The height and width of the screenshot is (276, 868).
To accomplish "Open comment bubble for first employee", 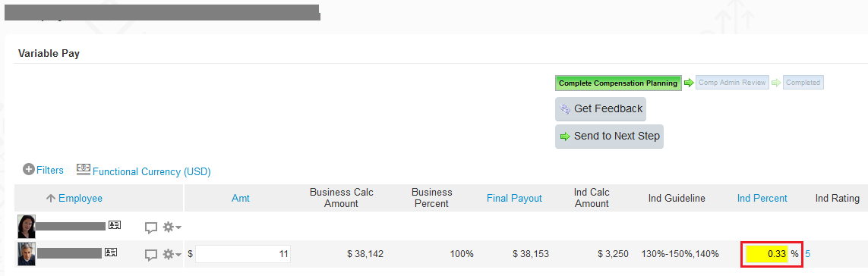I will 151,227.
